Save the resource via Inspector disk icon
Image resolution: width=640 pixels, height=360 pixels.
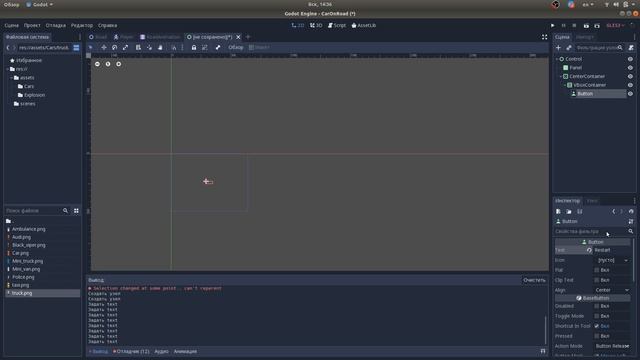coord(580,211)
